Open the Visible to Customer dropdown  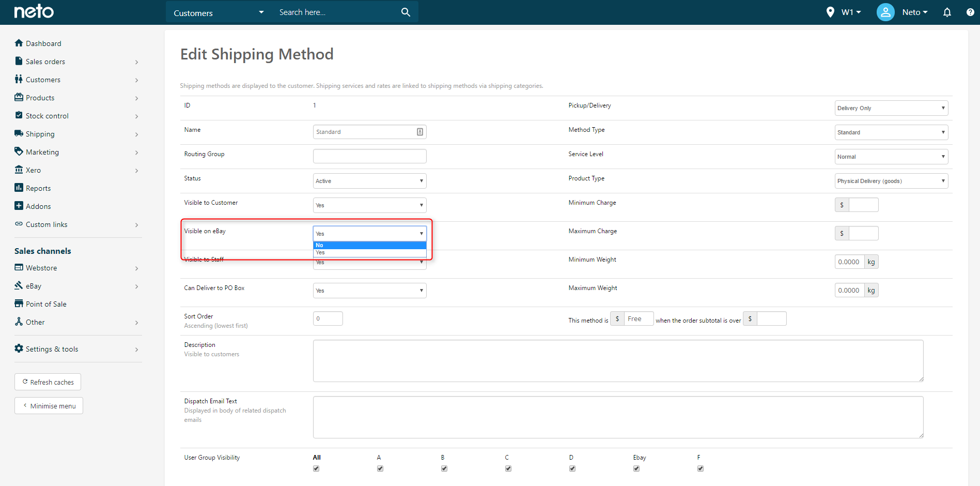click(369, 205)
